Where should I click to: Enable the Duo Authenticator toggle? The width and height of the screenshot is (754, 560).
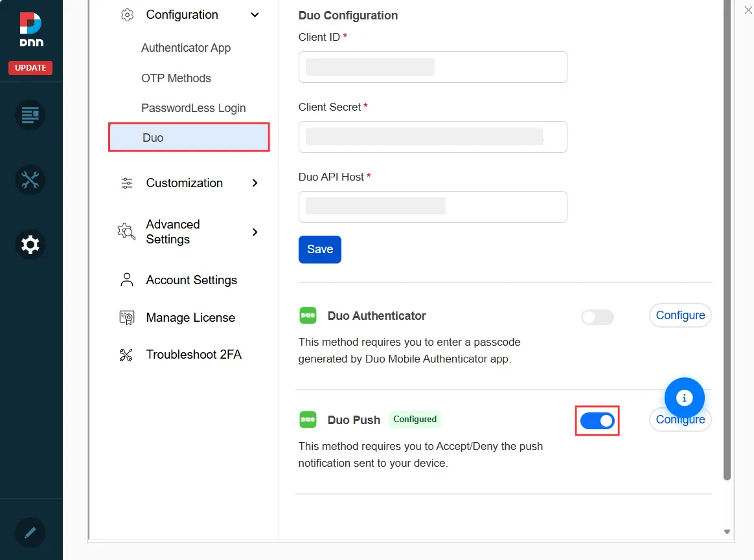(597, 317)
